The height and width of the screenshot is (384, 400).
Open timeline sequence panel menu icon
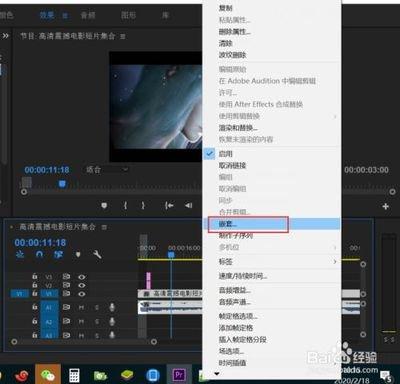pos(104,227)
